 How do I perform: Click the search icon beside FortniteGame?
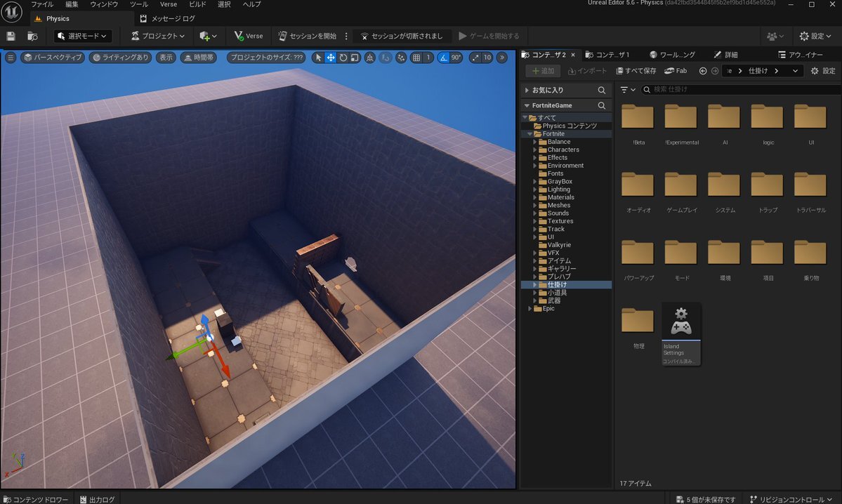click(601, 106)
